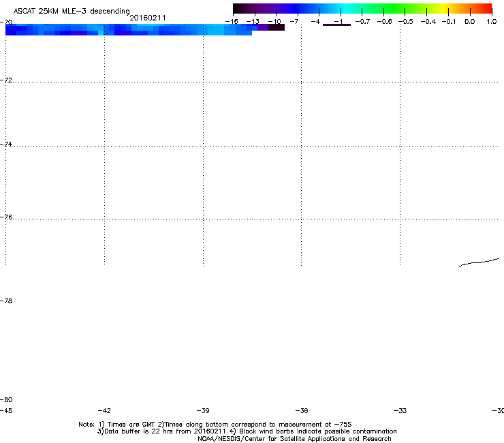Click the colorbar label -0.1

point(449,22)
